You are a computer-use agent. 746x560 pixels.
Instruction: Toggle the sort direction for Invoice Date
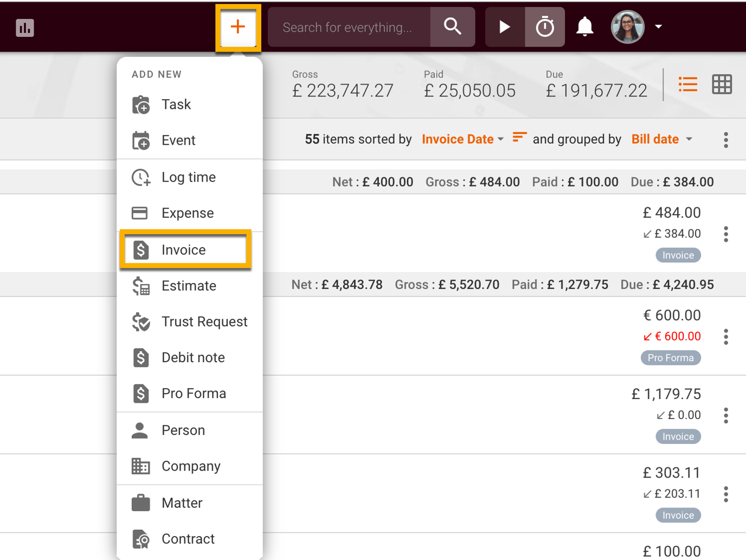pos(519,139)
